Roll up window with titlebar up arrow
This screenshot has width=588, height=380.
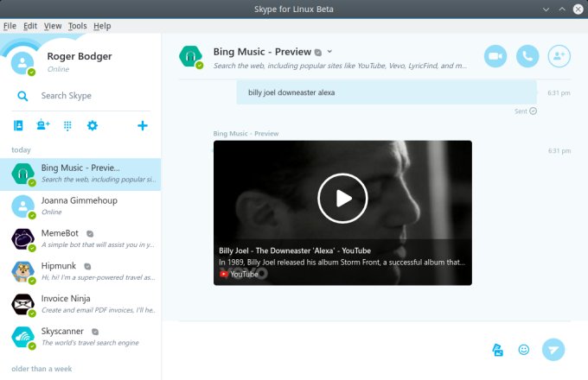click(x=562, y=9)
